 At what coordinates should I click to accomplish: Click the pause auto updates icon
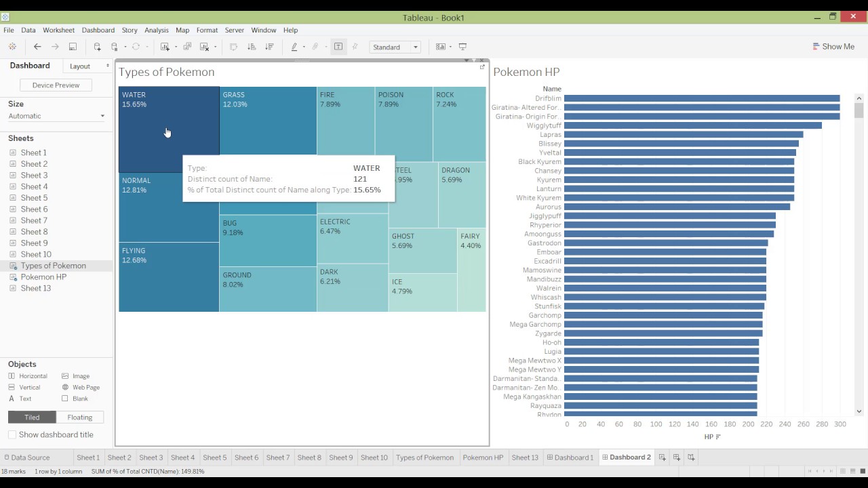click(x=115, y=47)
